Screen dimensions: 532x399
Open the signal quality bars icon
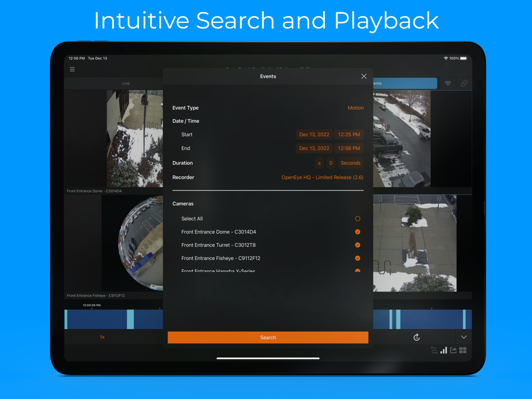pyautogui.click(x=444, y=350)
